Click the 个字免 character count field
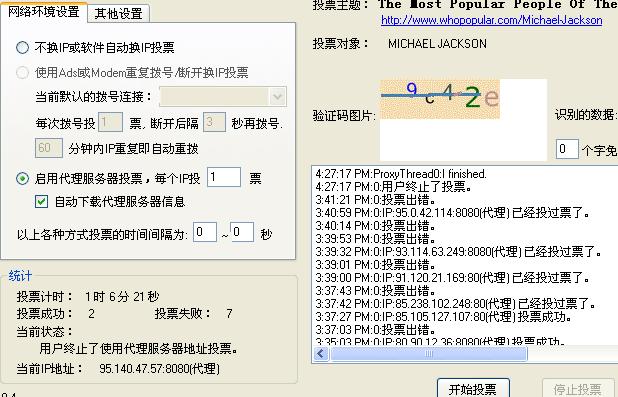This screenshot has height=397, width=618. point(567,149)
